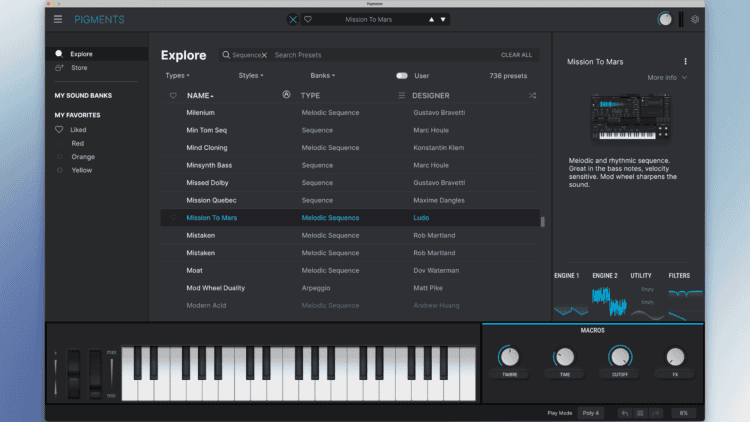Adjust the TIMBRE macro knob
The width and height of the screenshot is (750, 422).
coord(509,357)
